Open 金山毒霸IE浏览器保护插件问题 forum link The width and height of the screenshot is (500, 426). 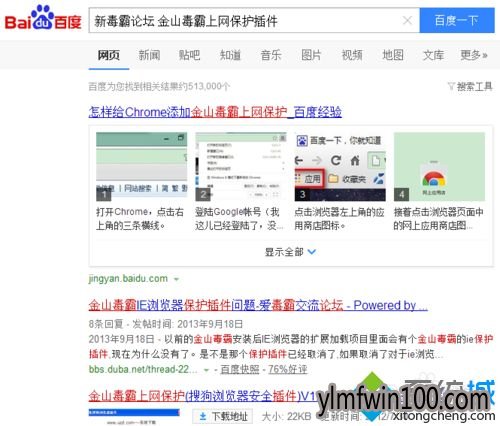(258, 305)
